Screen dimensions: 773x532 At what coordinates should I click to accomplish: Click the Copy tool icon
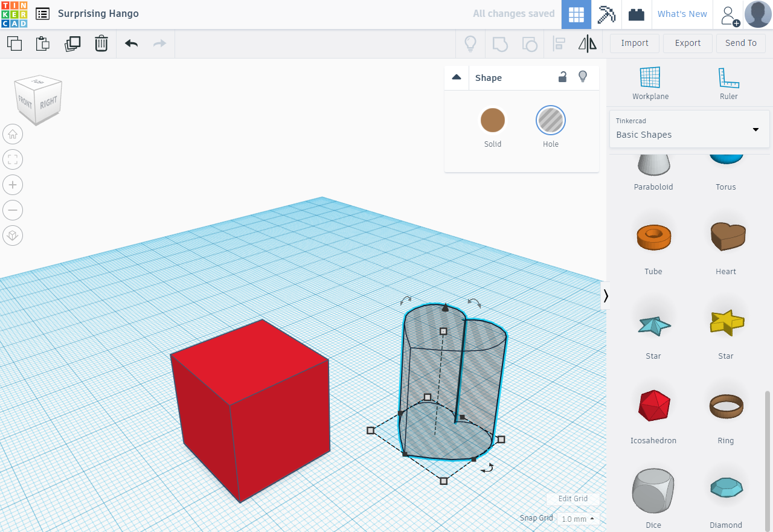click(14, 43)
